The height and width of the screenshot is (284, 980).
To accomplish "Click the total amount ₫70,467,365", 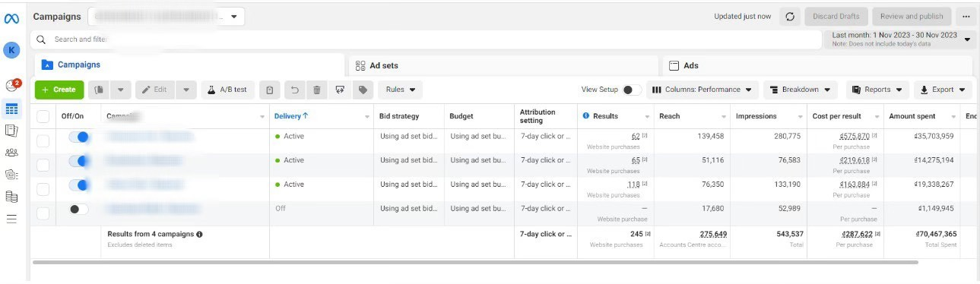I will (x=936, y=235).
